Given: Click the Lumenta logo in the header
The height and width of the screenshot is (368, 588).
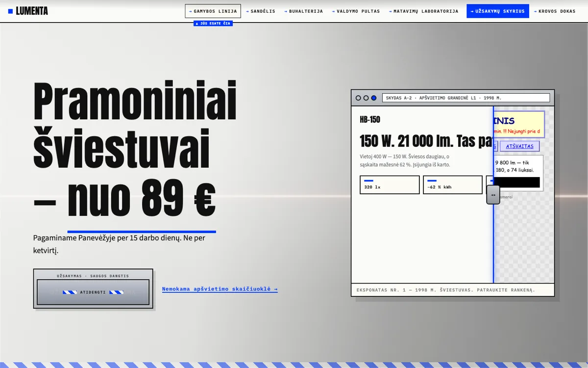Looking at the screenshot, I should [x=28, y=11].
